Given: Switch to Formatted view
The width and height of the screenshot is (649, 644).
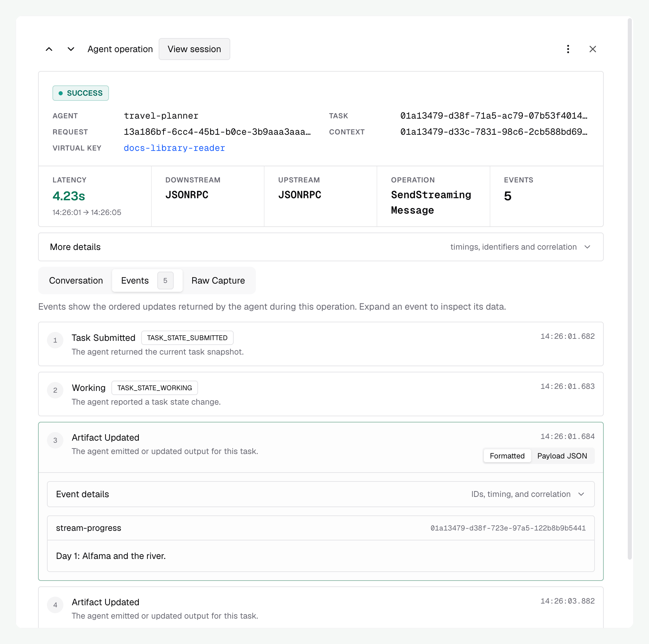Looking at the screenshot, I should [507, 456].
